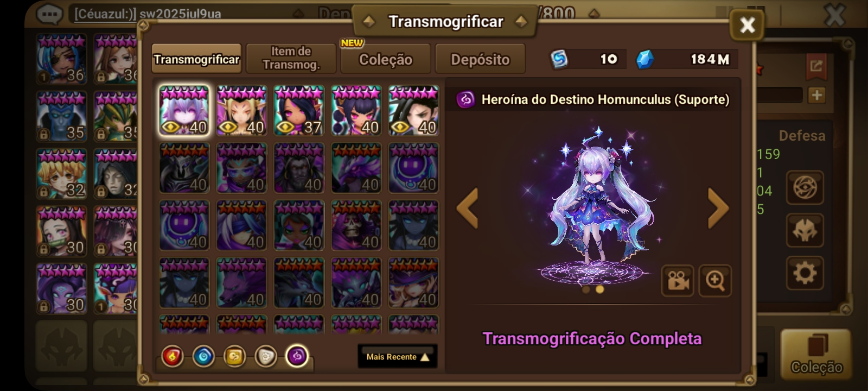Click the Coleção book button
This screenshot has height=391, width=868.
816,354
